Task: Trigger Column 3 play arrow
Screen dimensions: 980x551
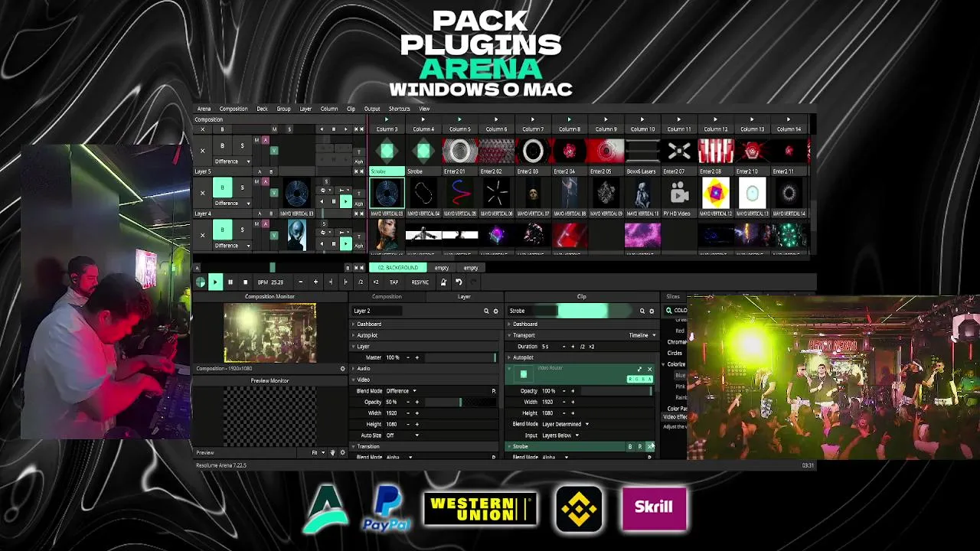Action: pyautogui.click(x=387, y=119)
